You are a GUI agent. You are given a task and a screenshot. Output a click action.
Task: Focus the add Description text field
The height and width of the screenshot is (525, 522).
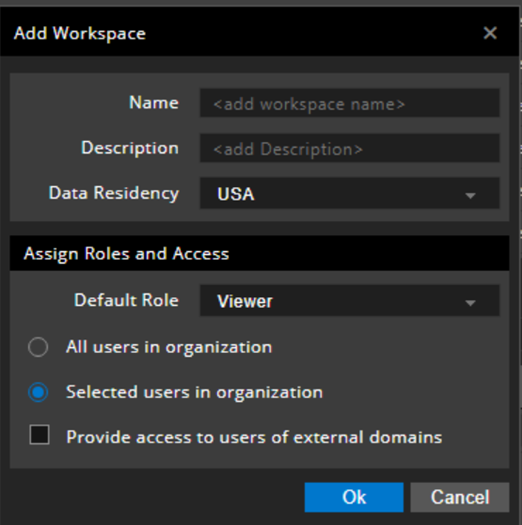point(350,148)
